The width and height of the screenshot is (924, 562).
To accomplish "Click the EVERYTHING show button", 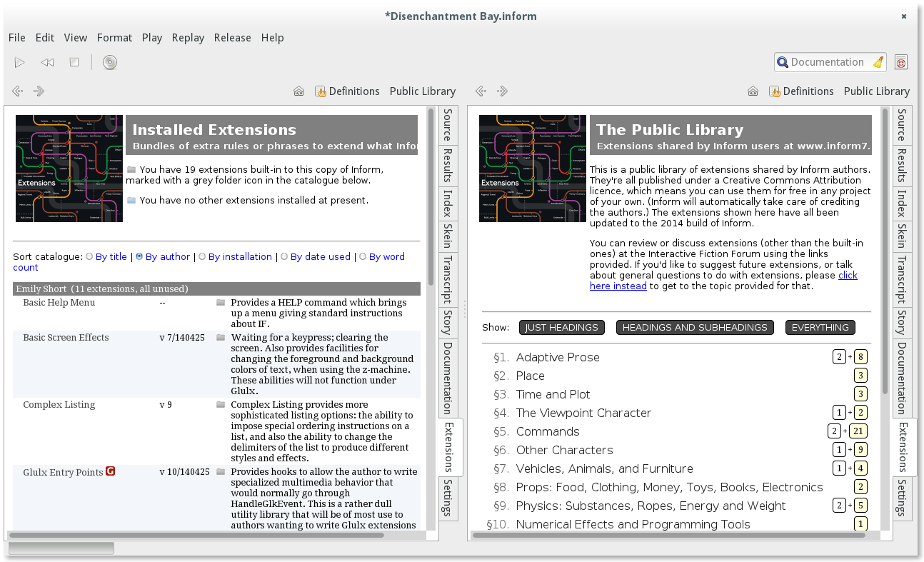I will tap(820, 327).
